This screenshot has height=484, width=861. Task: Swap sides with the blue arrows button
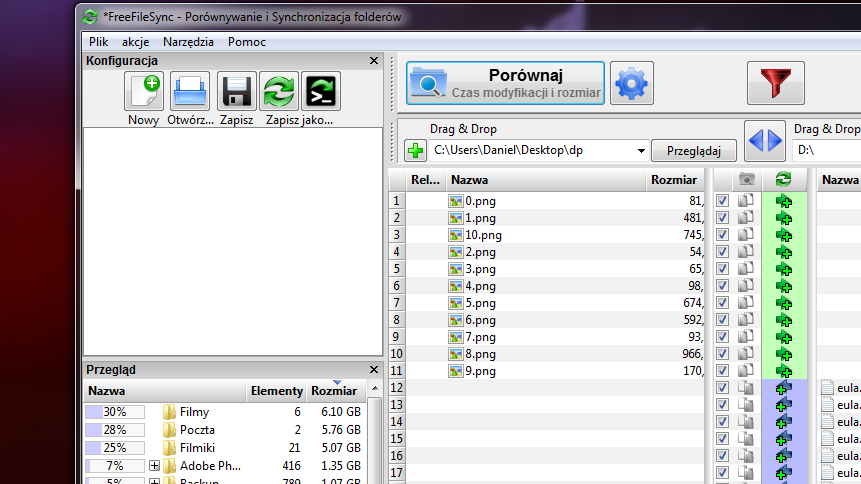[x=765, y=141]
